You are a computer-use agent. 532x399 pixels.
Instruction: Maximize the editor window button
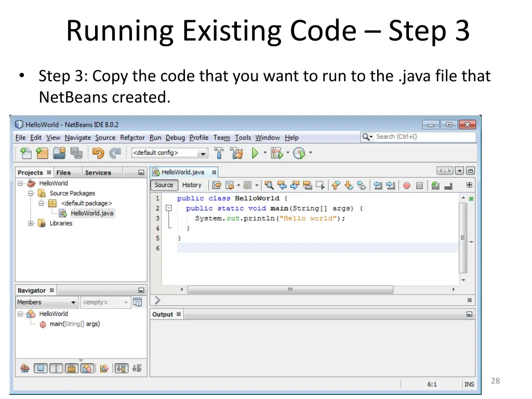pyautogui.click(x=470, y=171)
